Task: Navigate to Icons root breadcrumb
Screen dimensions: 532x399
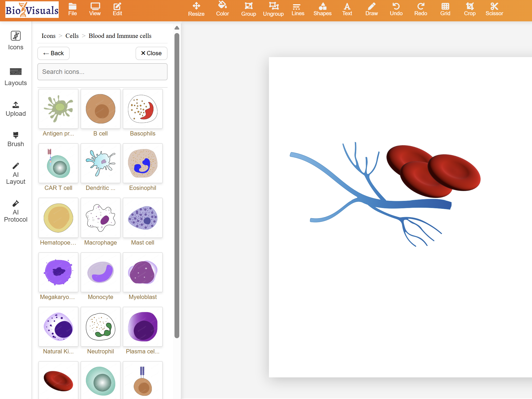Action: pos(48,36)
